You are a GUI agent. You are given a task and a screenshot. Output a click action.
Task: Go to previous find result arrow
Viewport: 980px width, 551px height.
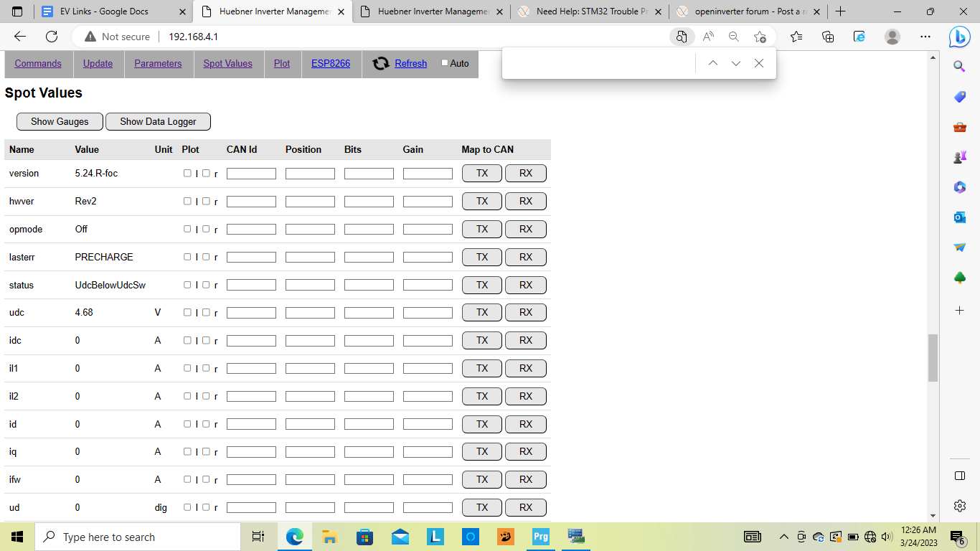pos(712,63)
